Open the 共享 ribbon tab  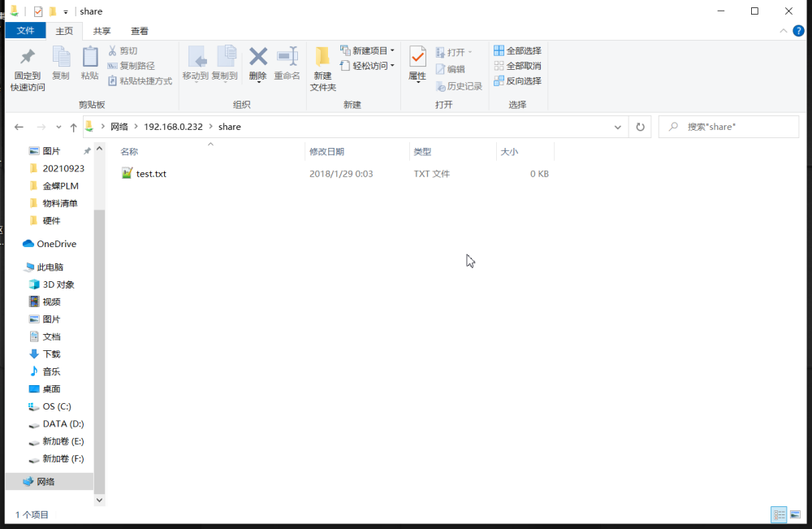(101, 31)
